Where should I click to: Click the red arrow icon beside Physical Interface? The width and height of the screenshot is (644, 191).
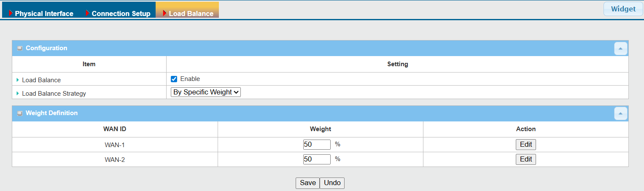point(11,13)
